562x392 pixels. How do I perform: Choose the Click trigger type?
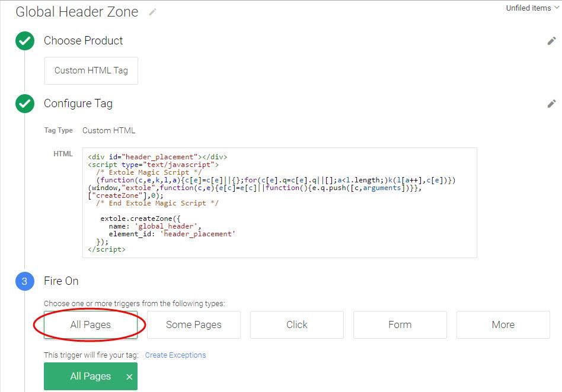coord(297,324)
